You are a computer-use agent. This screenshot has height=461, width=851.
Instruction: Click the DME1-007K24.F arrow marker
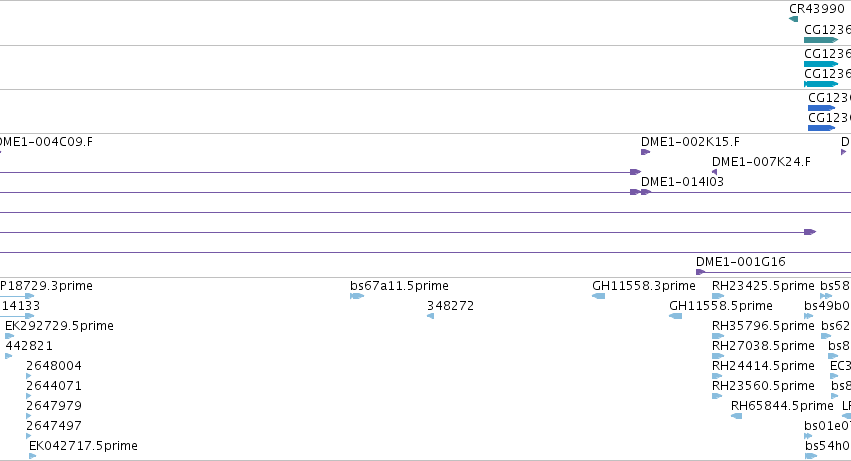(x=714, y=172)
